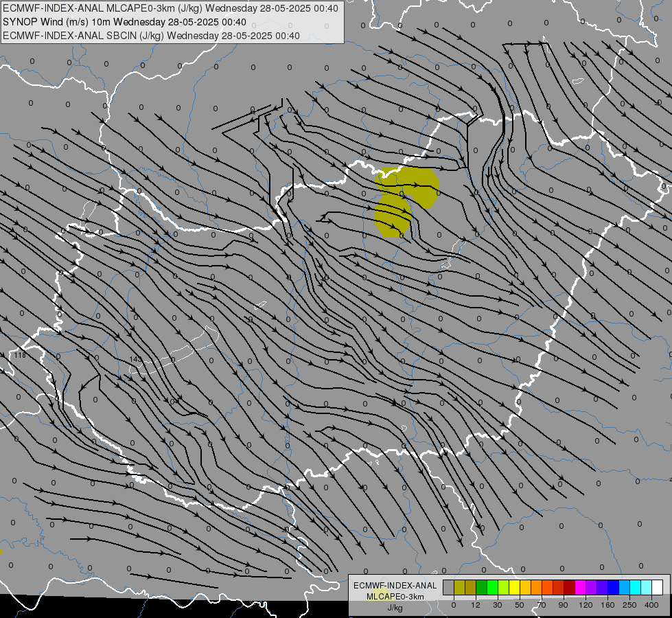The width and height of the screenshot is (672, 618).
Task: Click the olive swatch after the 0 tick
Action: coord(459,587)
